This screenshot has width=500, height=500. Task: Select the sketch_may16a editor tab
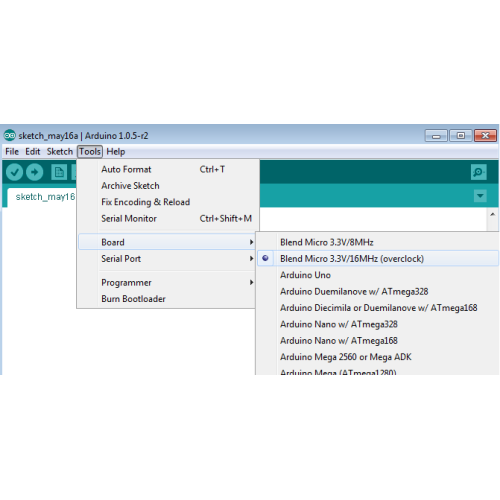coord(42,197)
